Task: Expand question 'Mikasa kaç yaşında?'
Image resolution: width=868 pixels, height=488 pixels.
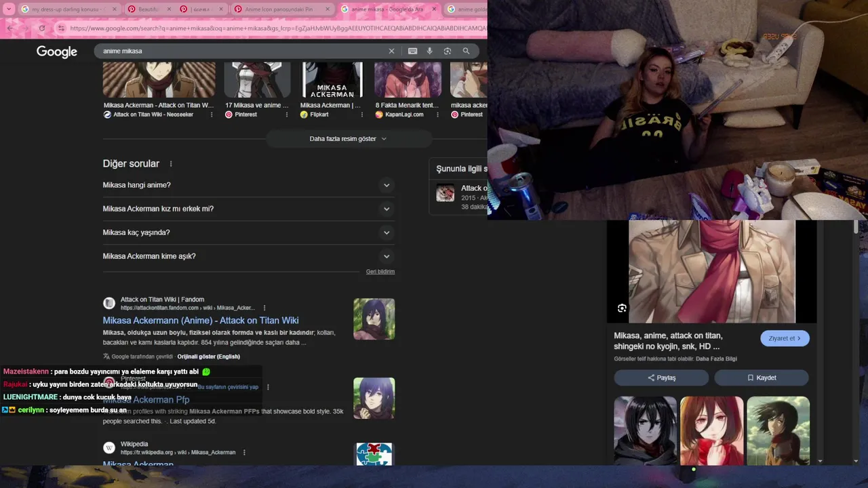Action: coord(248,232)
